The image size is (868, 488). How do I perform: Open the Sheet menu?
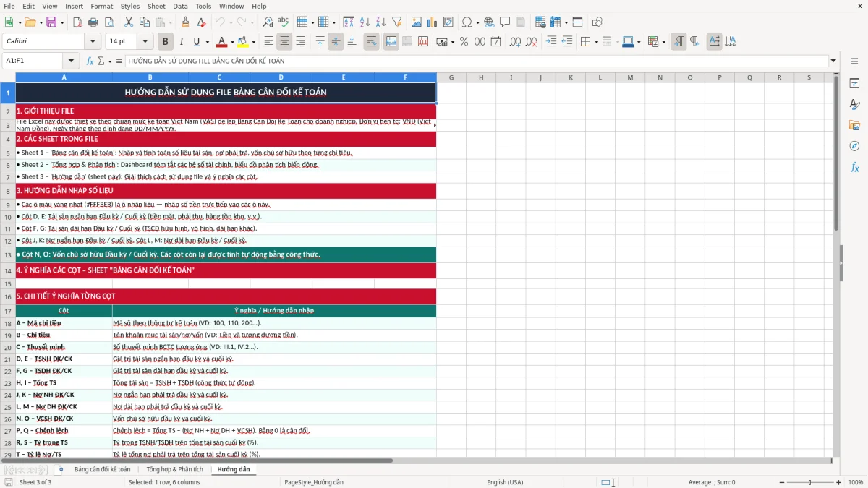(156, 6)
